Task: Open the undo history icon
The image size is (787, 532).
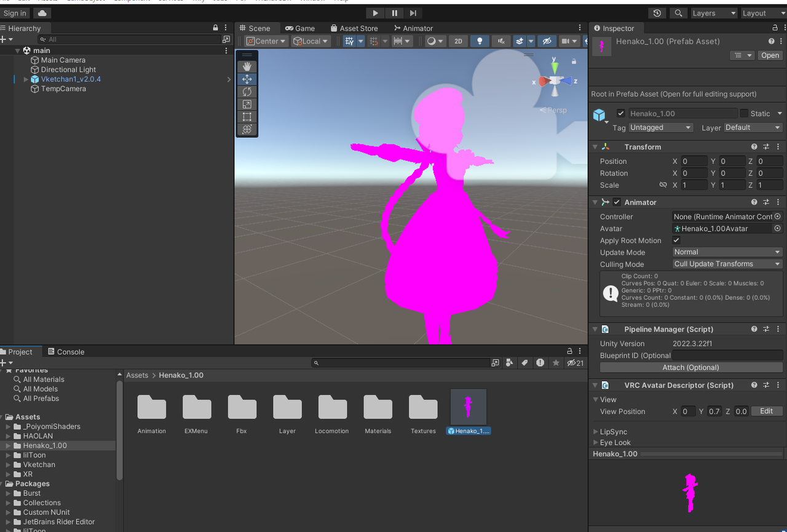Action: coord(657,13)
